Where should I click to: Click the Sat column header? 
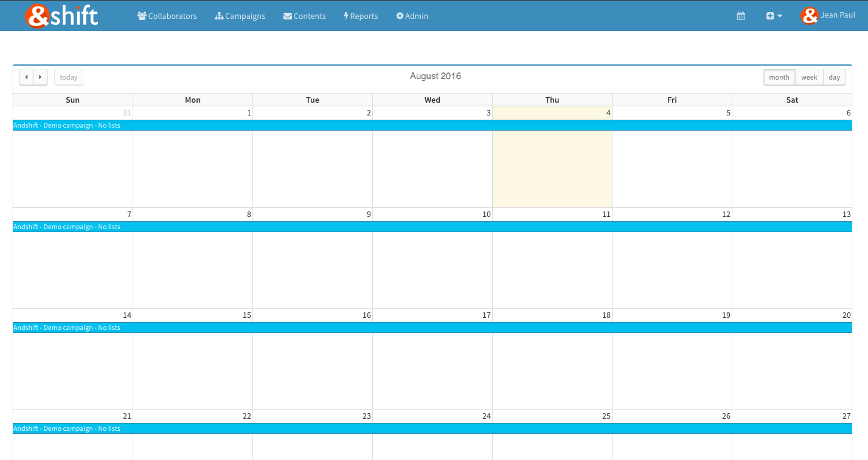pyautogui.click(x=792, y=100)
